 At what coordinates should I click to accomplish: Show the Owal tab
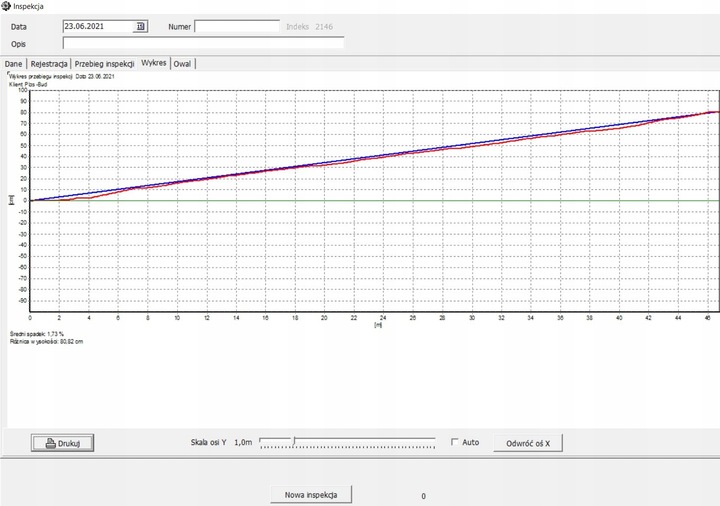(x=182, y=64)
